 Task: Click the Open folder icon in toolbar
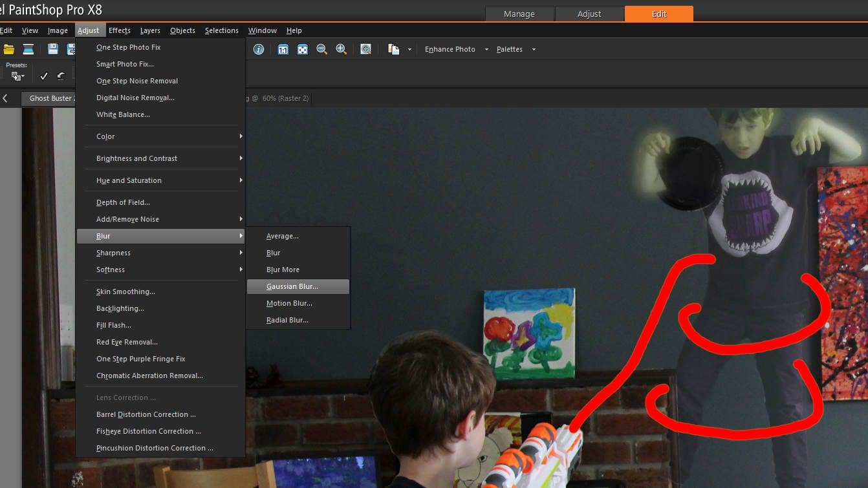pyautogui.click(x=8, y=49)
